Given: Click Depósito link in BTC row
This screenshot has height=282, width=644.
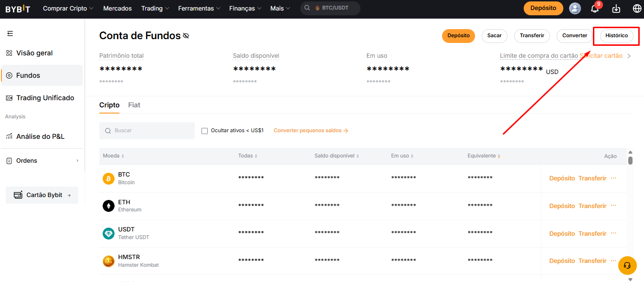Looking at the screenshot, I should click(562, 178).
